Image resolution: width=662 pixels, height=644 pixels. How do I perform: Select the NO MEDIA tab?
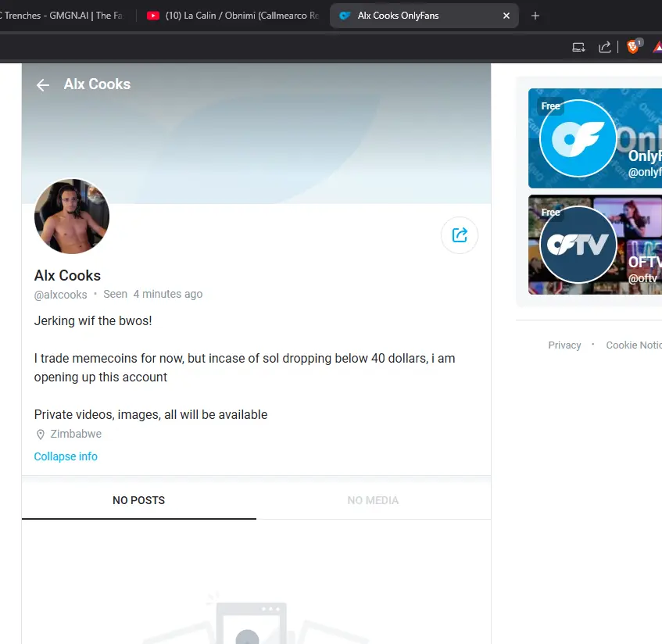[374, 500]
